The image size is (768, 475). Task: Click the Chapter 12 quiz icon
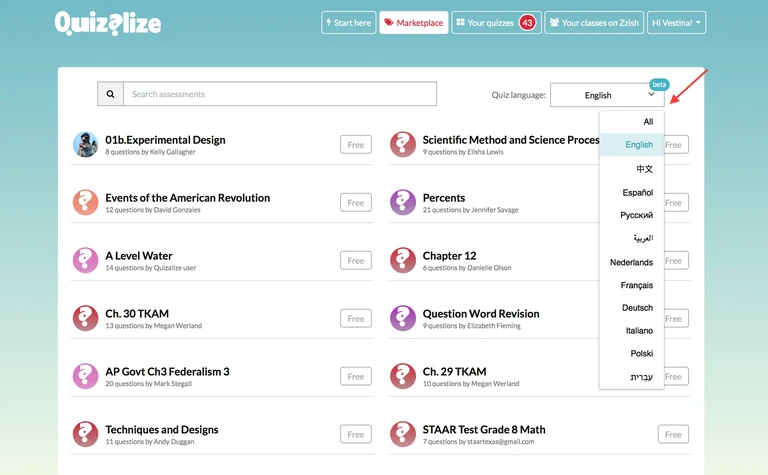[402, 261]
